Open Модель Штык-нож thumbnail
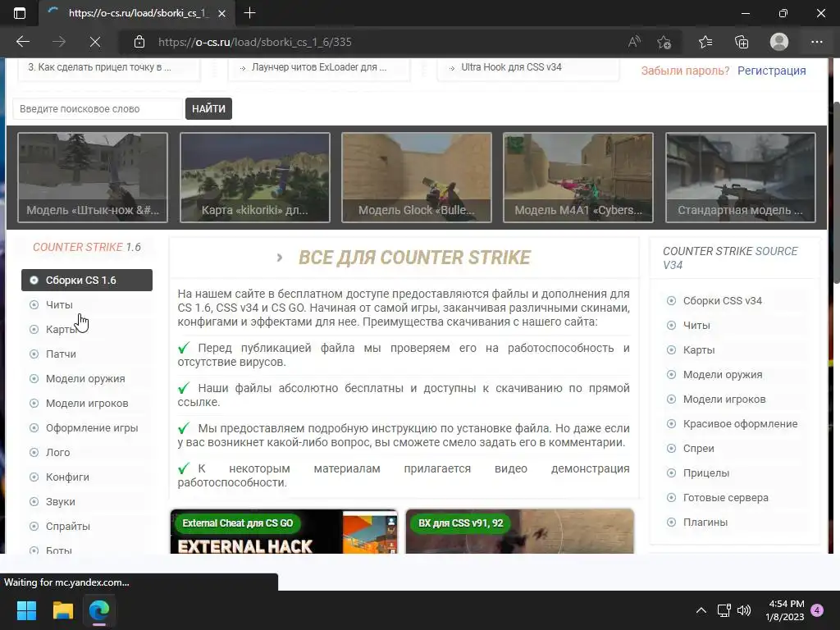840x630 pixels. [x=93, y=177]
